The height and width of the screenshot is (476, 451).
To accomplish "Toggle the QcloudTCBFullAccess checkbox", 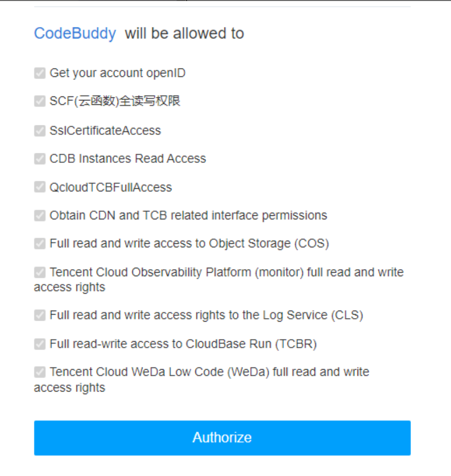I will tap(39, 187).
